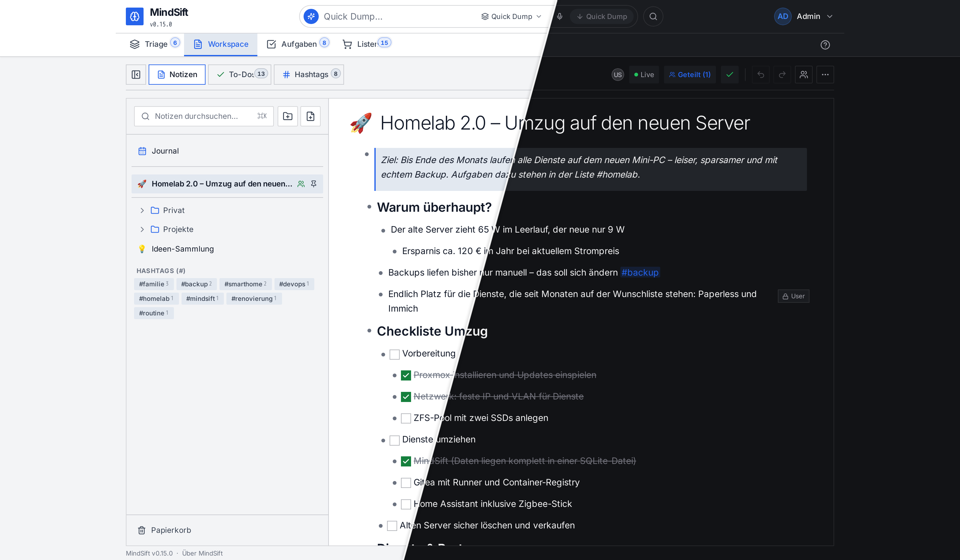Image resolution: width=960 pixels, height=560 pixels.
Task: Open the Listen tab
Action: tap(366, 44)
